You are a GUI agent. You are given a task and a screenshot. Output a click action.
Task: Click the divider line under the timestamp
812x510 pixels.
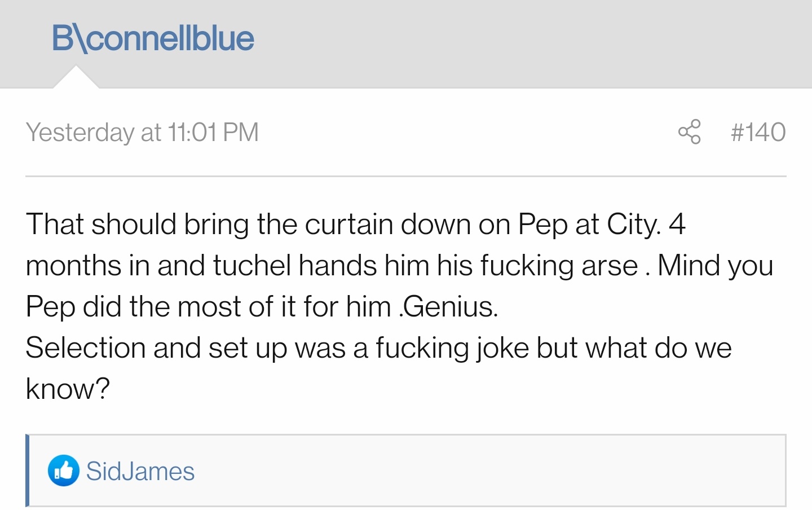point(406,176)
